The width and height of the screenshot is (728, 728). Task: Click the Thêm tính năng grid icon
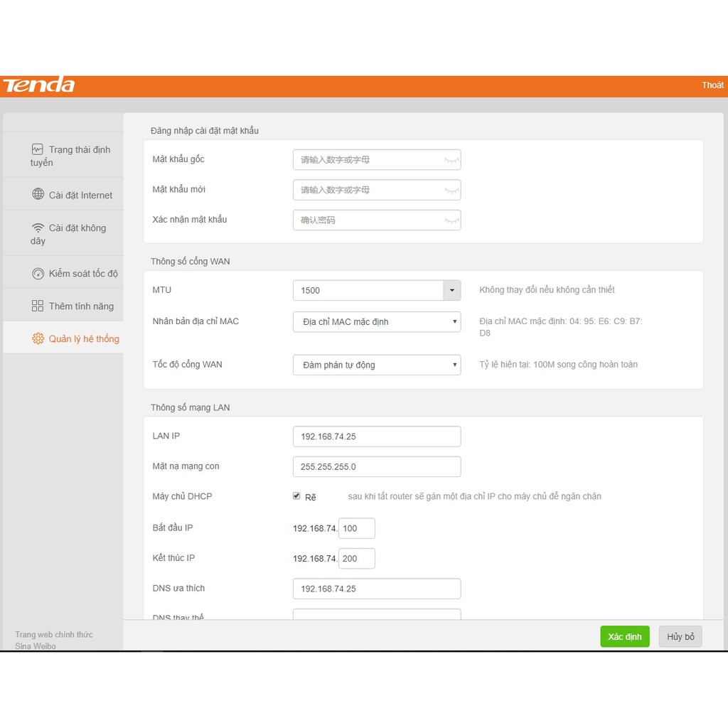38,306
